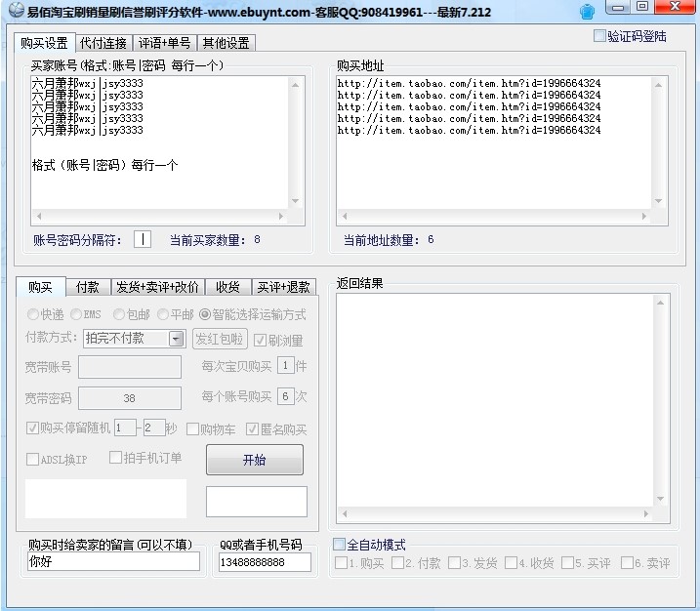700x611 pixels.
Task: Open 发货+卖评+改价 sub-tab
Action: click(x=157, y=287)
